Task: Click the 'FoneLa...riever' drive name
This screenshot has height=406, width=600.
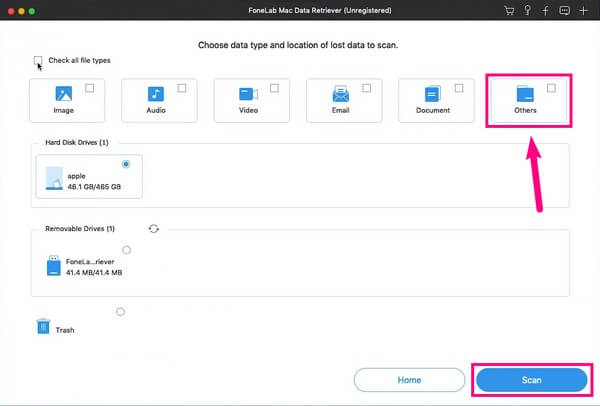Action: pos(90,262)
